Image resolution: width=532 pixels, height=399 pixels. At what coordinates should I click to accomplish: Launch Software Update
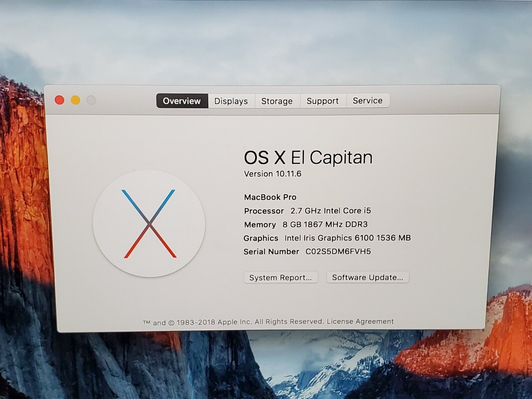click(x=368, y=277)
